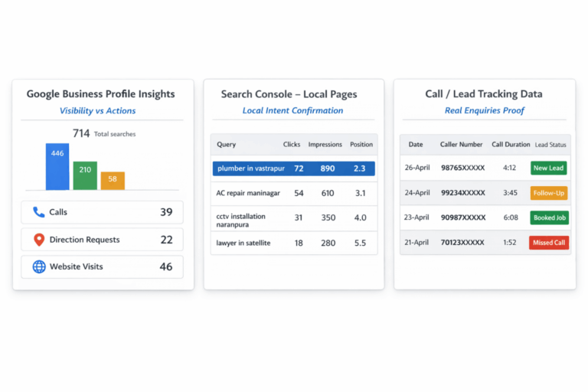The width and height of the screenshot is (588, 392).
Task: Click the 6:08 call duration
Action: click(511, 217)
